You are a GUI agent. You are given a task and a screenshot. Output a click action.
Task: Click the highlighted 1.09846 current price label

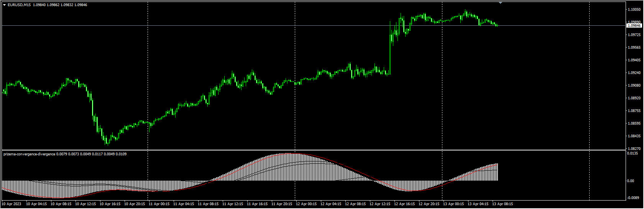click(634, 26)
